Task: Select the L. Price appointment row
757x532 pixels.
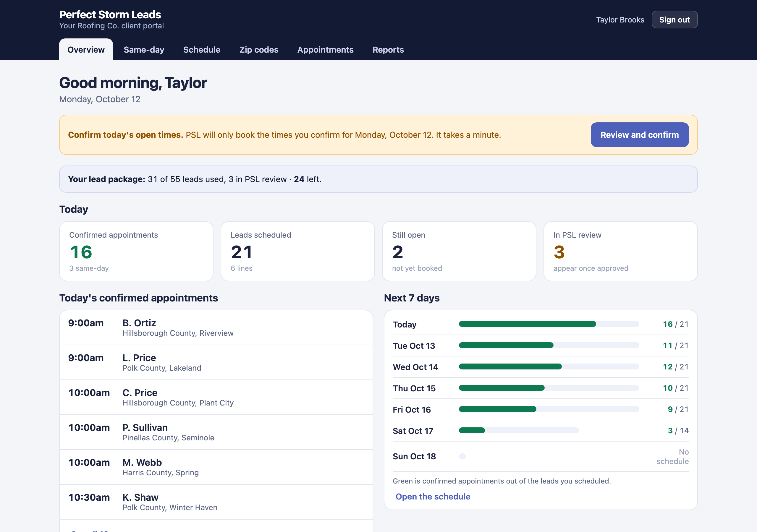Action: (x=216, y=363)
